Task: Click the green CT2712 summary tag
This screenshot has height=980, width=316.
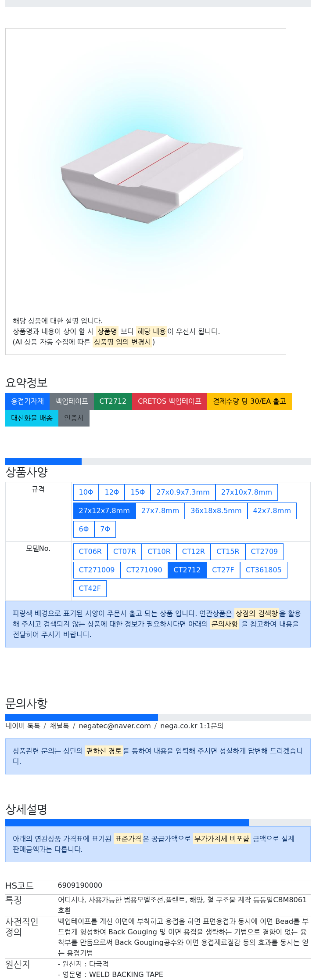Action: [x=113, y=401]
